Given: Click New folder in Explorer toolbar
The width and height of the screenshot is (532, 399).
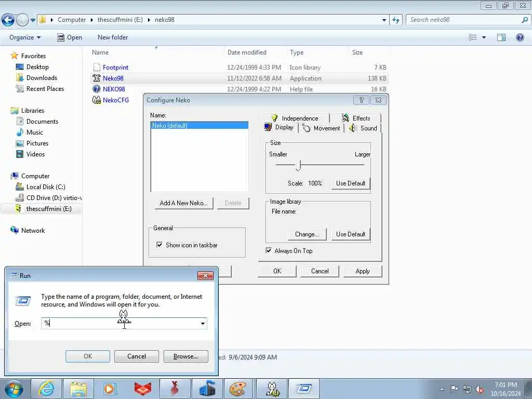Looking at the screenshot, I should [x=113, y=37].
